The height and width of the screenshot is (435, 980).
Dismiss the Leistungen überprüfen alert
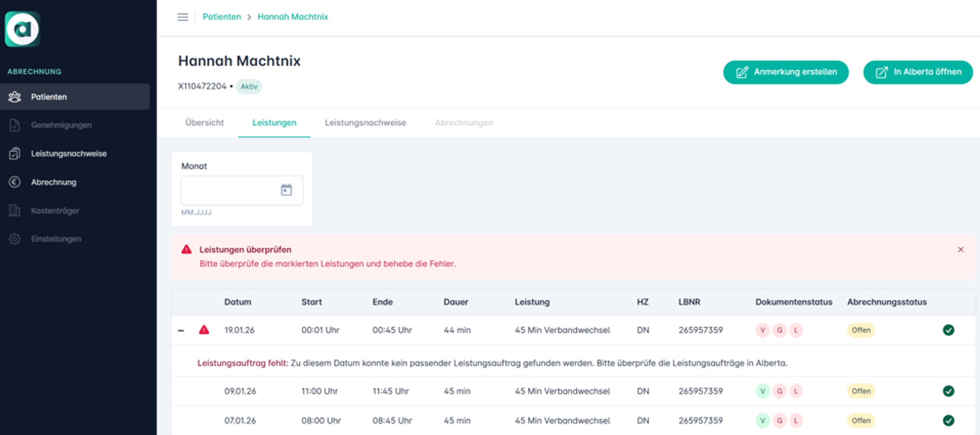pyautogui.click(x=960, y=250)
